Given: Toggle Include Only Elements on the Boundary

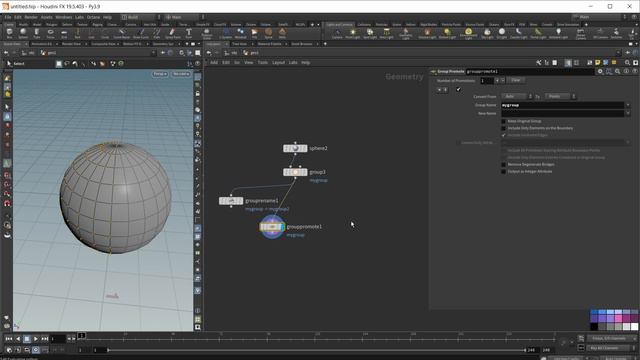Looking at the screenshot, I should [503, 128].
